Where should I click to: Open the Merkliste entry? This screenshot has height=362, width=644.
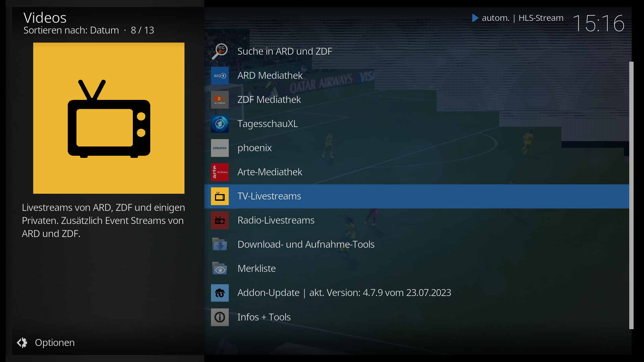click(417, 268)
